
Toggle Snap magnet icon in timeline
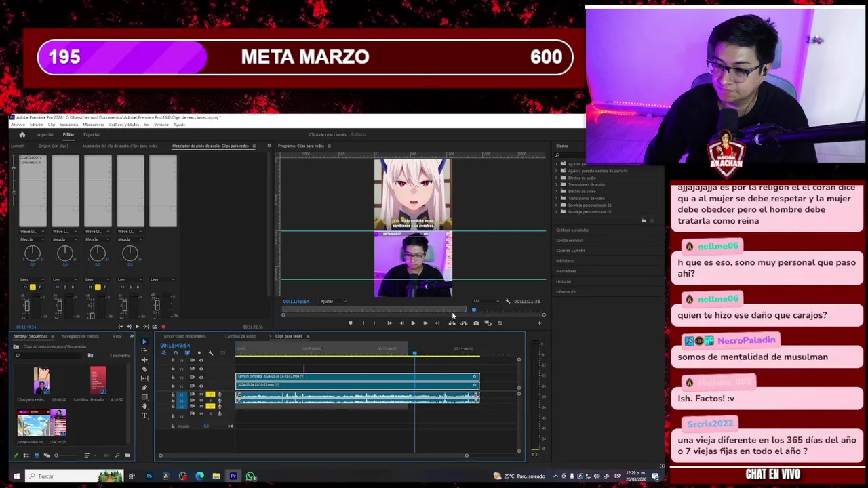(176, 353)
